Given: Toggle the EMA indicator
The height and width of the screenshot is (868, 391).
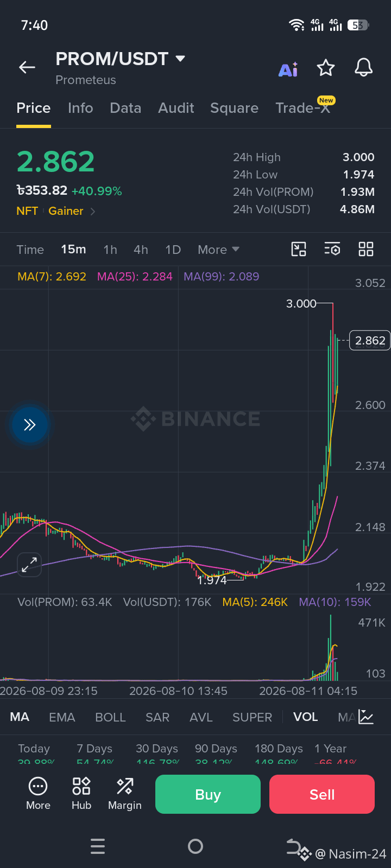Looking at the screenshot, I should point(62,717).
